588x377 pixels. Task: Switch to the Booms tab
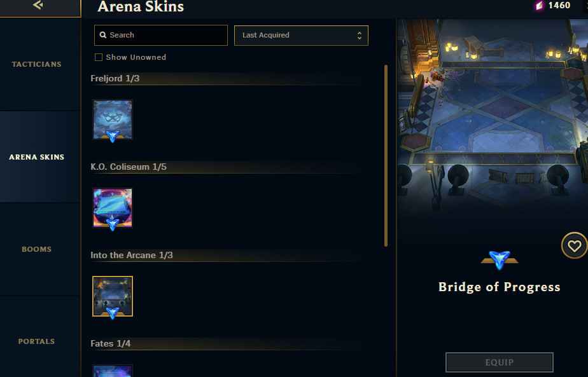[x=37, y=249]
